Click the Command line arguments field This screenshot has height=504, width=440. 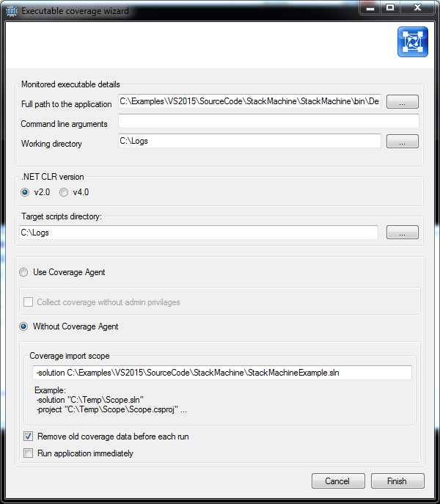tap(268, 122)
